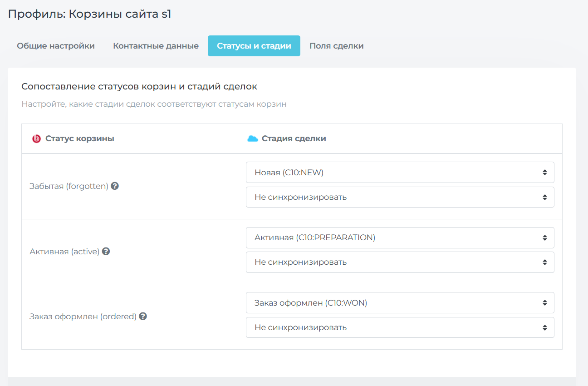
Task: Click the Сопоставление статусов корзин section heading
Action: pos(139,86)
